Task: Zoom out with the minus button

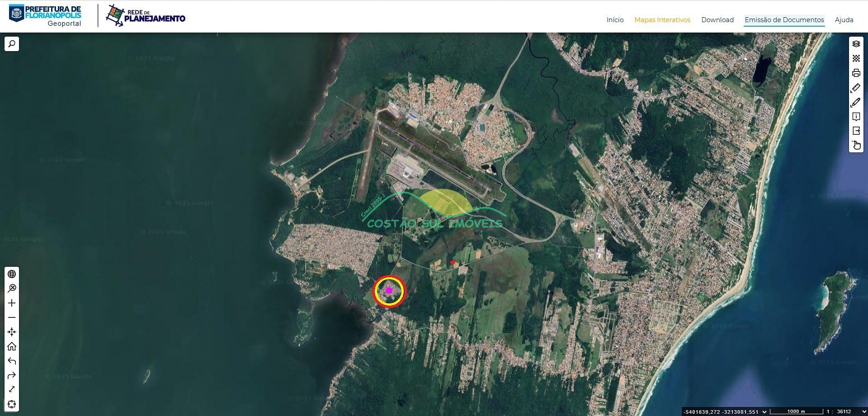Action: 12,317
